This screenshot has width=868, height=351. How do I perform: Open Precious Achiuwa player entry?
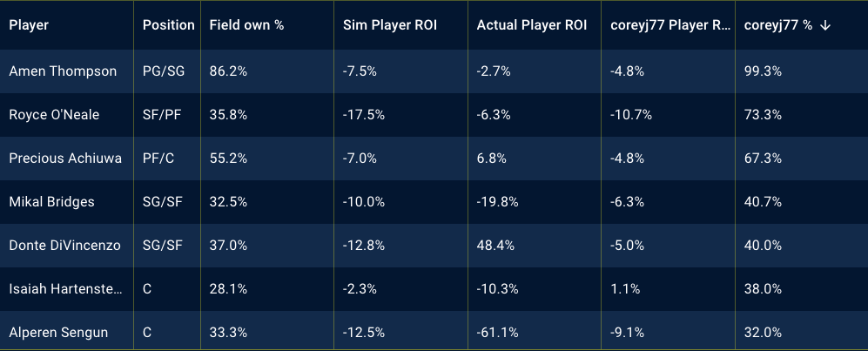click(x=65, y=159)
